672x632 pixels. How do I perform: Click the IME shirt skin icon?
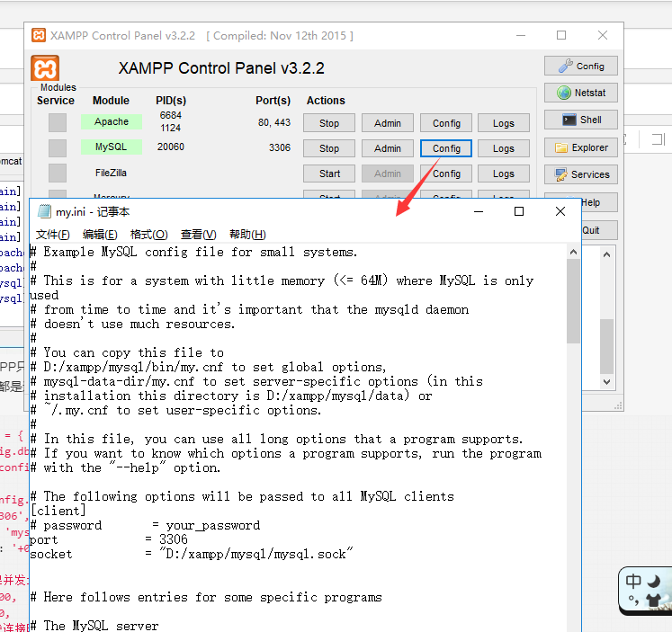coord(654,601)
